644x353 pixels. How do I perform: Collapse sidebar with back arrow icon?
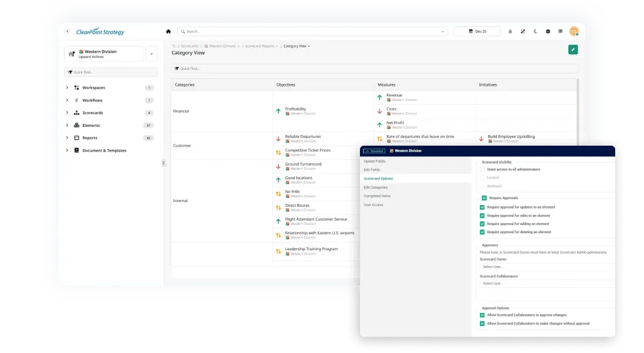click(68, 31)
